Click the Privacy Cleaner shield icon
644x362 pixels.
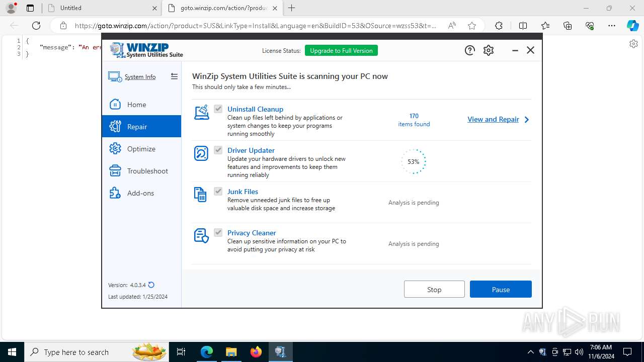(201, 236)
